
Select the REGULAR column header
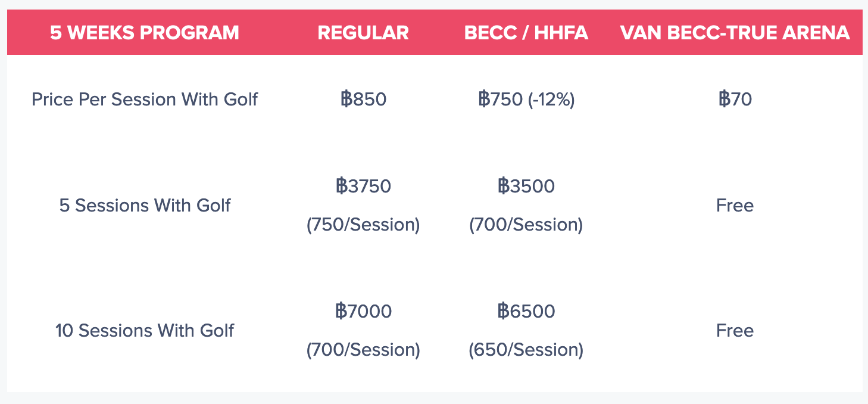(x=363, y=33)
